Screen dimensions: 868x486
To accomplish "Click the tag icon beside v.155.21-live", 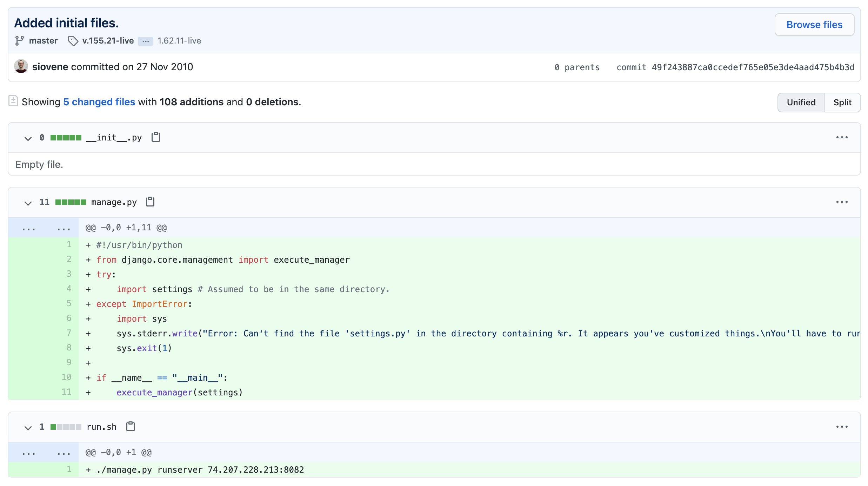I will pyautogui.click(x=73, y=41).
